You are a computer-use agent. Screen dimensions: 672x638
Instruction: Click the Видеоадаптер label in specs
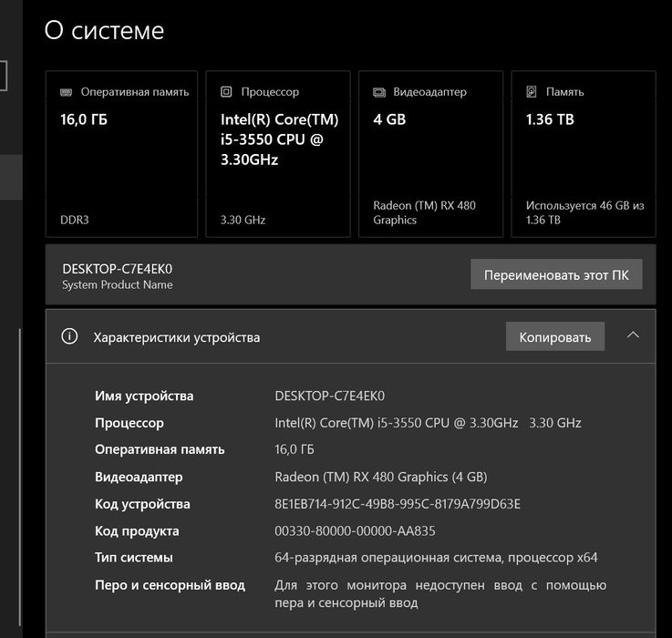coord(139,477)
